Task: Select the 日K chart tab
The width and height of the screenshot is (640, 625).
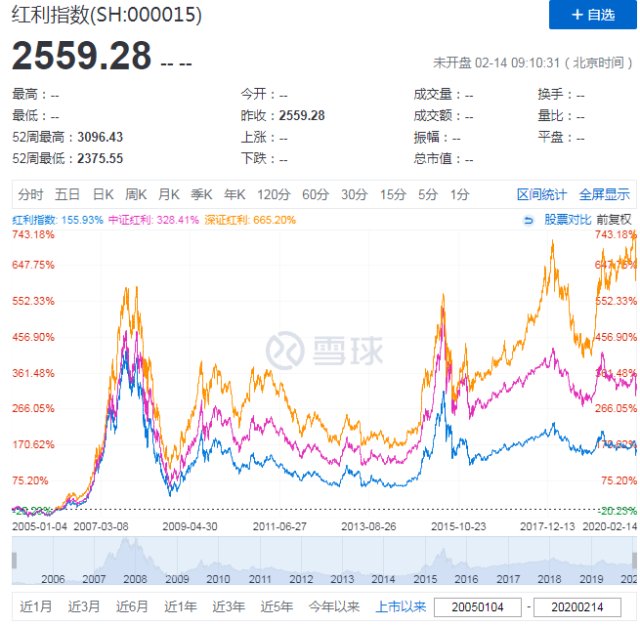Action: pyautogui.click(x=103, y=194)
